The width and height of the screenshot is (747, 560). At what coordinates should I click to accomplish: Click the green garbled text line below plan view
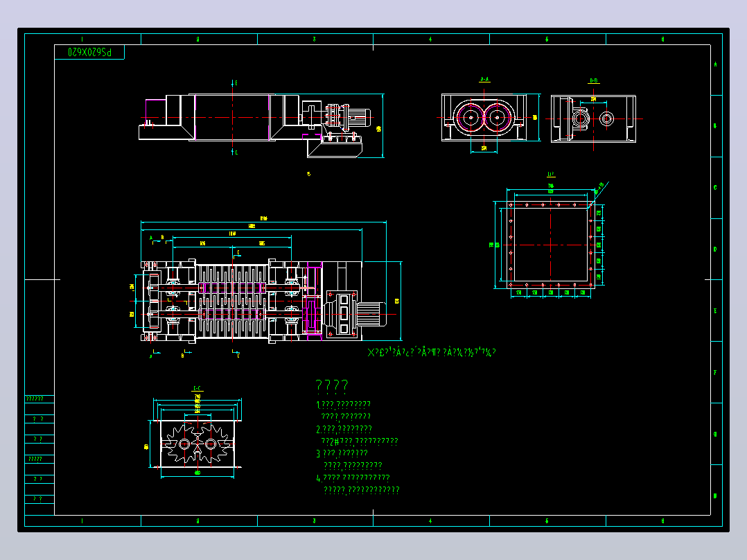point(432,352)
